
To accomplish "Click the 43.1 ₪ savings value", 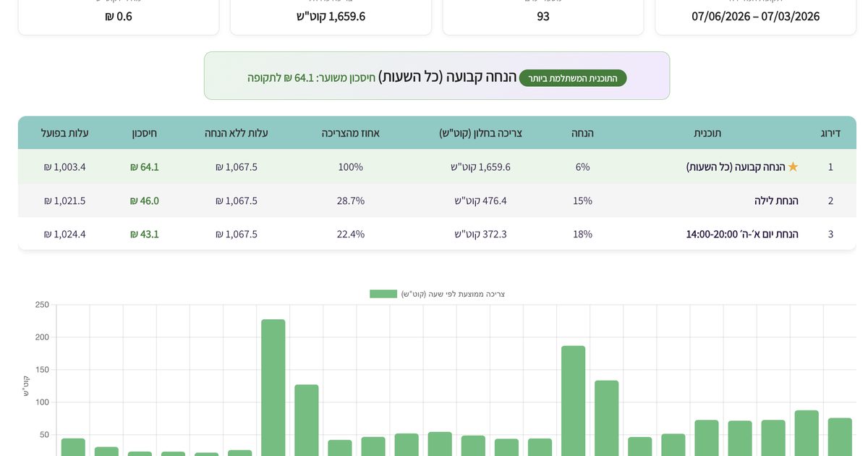I will [145, 234].
